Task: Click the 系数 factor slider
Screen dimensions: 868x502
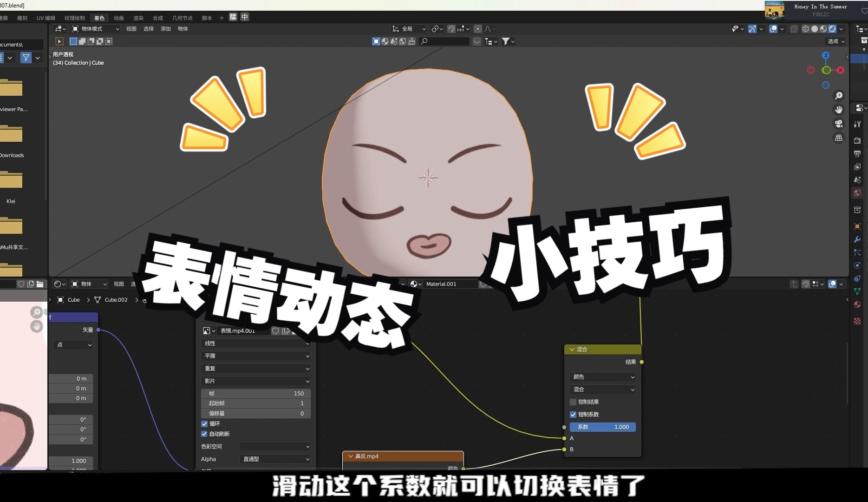Action: pyautogui.click(x=602, y=427)
